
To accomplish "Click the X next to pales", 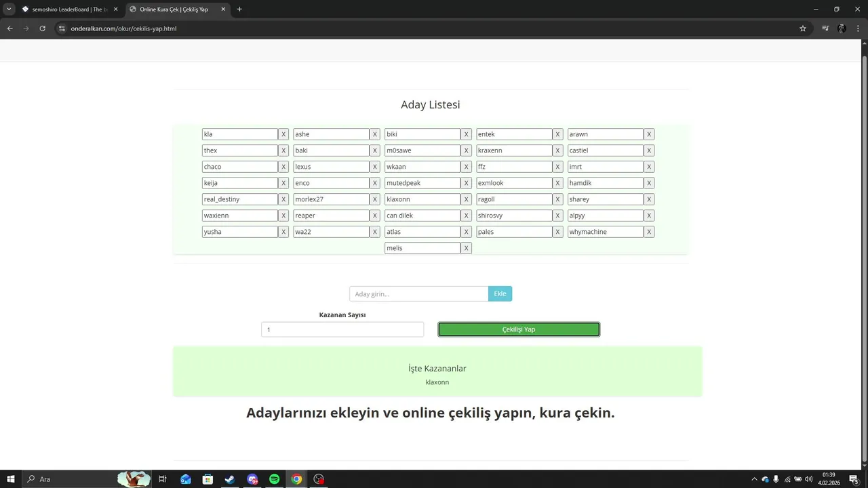I will (557, 232).
